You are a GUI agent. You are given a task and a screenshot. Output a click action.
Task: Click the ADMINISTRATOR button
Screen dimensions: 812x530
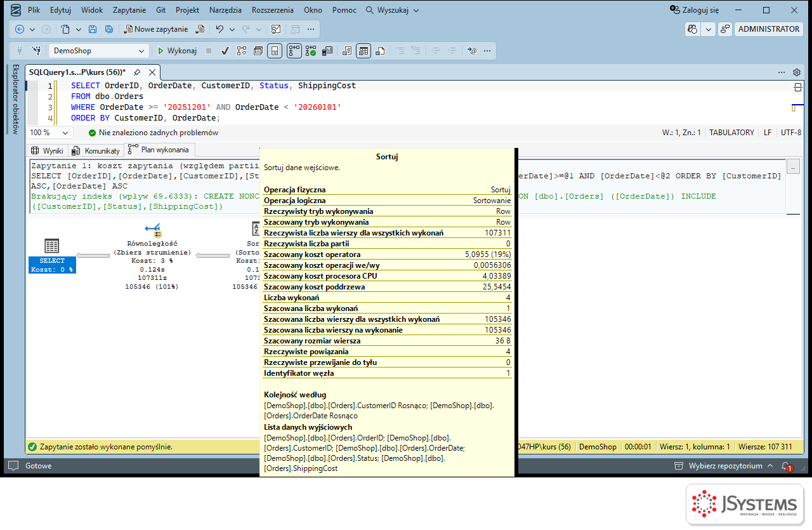coord(769,29)
